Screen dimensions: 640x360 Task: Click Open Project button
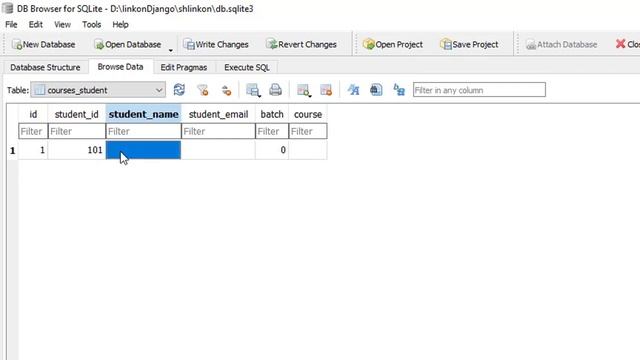393,44
